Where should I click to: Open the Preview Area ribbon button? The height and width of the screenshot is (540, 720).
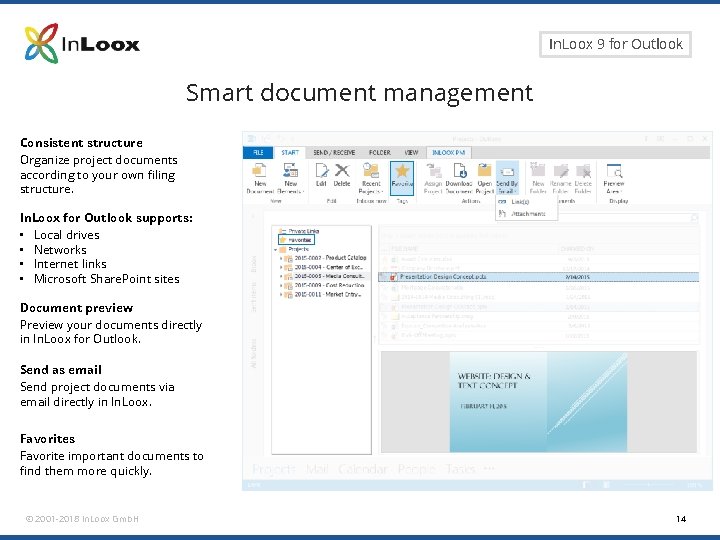tap(614, 178)
